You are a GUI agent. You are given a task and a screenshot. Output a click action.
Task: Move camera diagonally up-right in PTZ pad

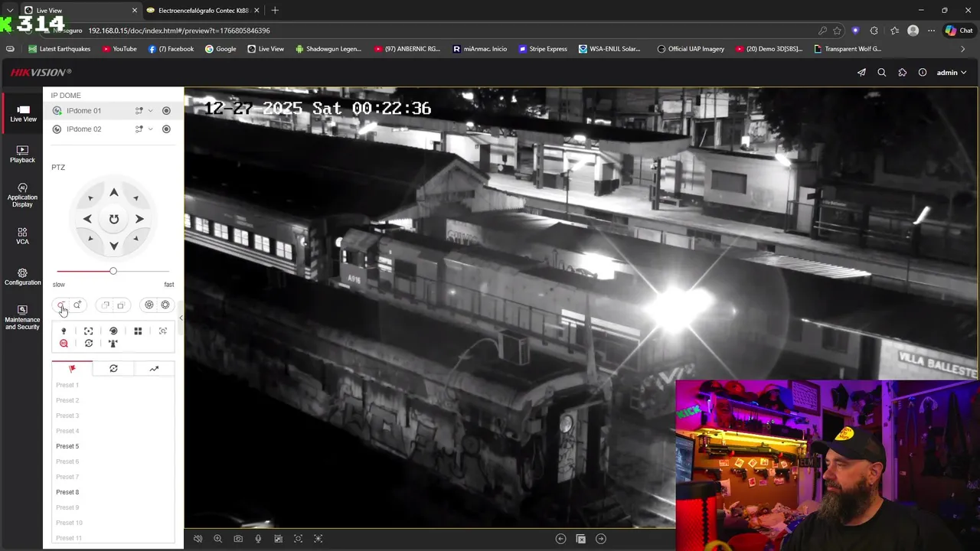click(136, 198)
